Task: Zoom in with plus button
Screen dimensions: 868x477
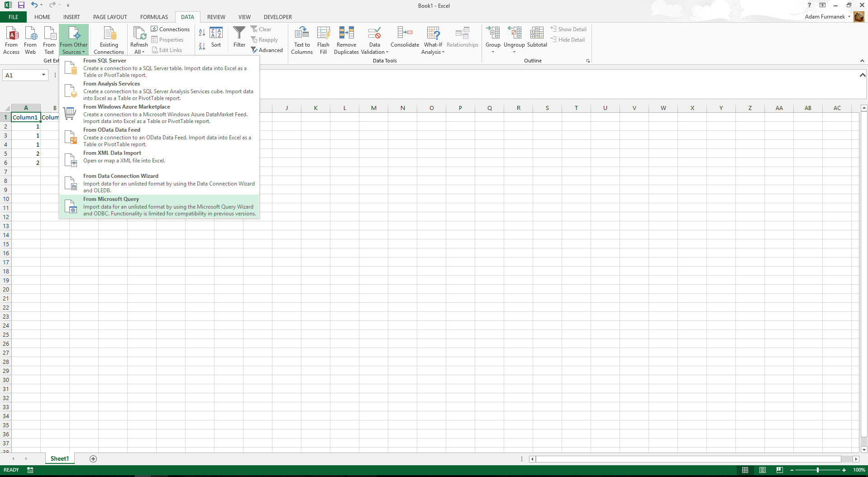Action: (844, 470)
